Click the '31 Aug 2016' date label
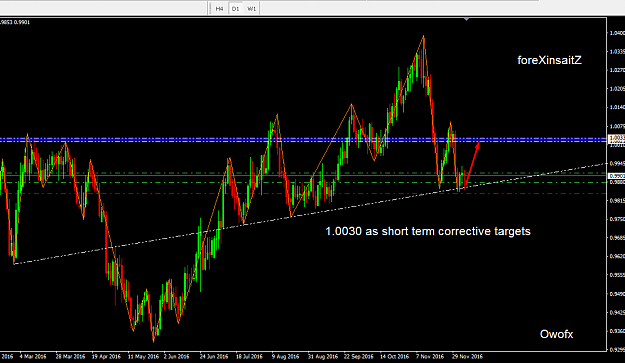This screenshot has width=625, height=364. tap(322, 356)
